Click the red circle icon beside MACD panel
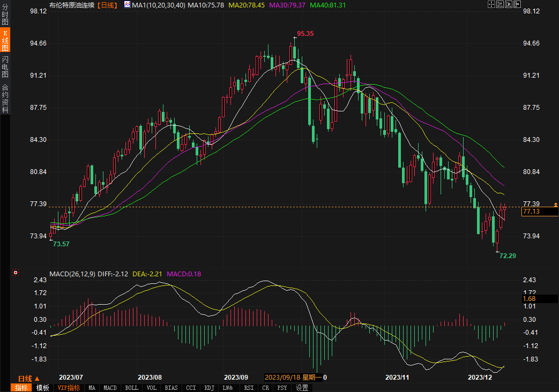 [x=16, y=273]
